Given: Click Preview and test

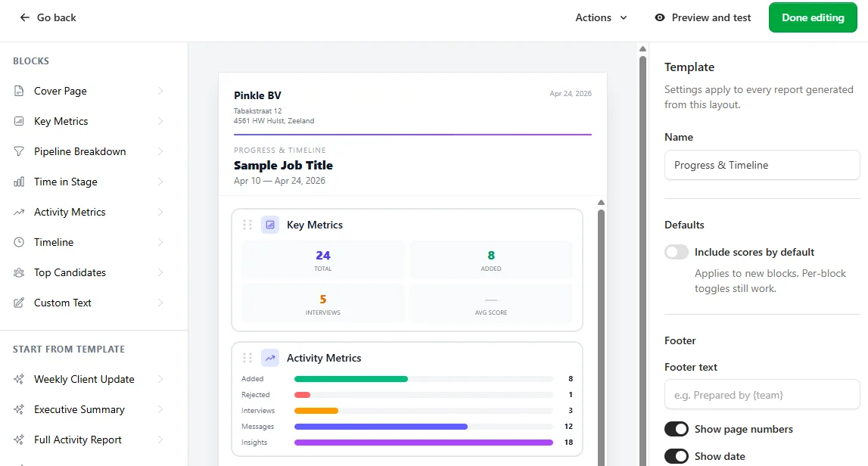Looking at the screenshot, I should 702,17.
